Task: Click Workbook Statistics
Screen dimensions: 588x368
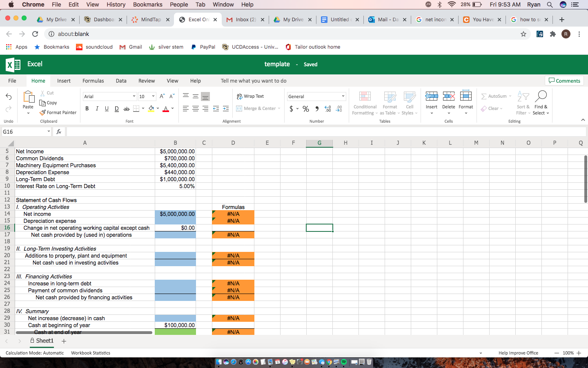Action: click(x=91, y=353)
